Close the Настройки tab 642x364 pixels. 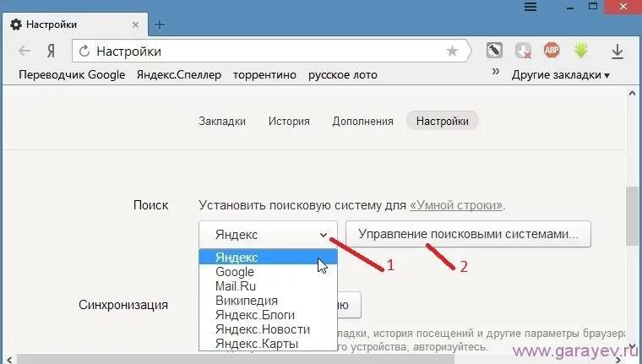coord(135,25)
